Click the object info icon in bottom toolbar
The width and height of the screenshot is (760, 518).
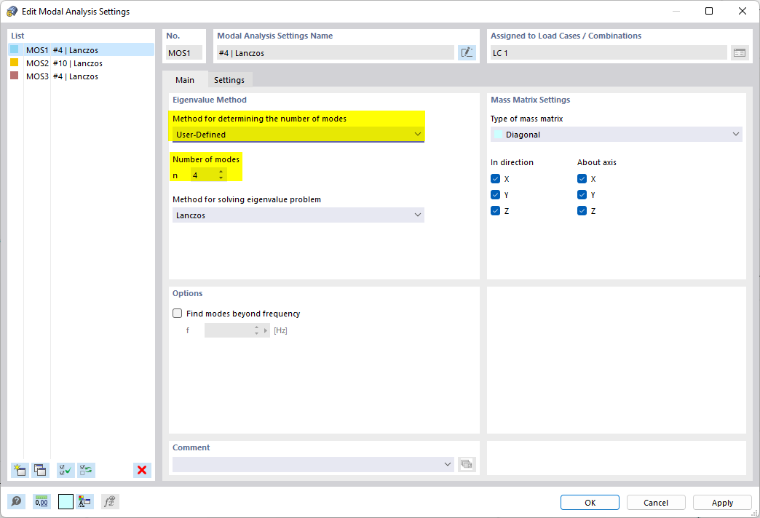85,502
